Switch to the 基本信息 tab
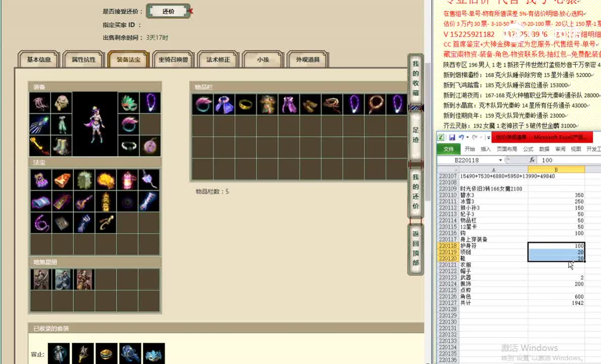The image size is (601, 364). pos(39,59)
